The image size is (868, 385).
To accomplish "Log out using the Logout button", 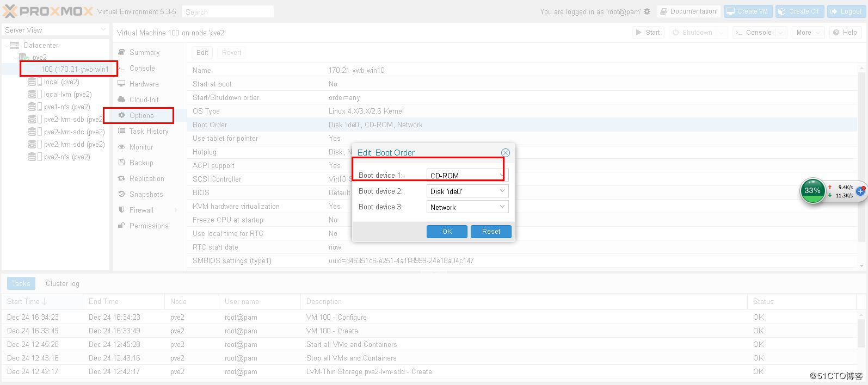I will tap(846, 11).
